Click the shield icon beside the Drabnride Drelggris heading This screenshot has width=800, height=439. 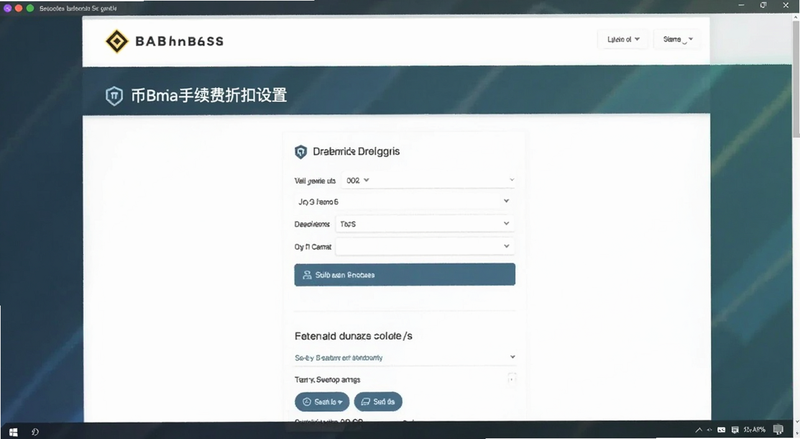301,152
